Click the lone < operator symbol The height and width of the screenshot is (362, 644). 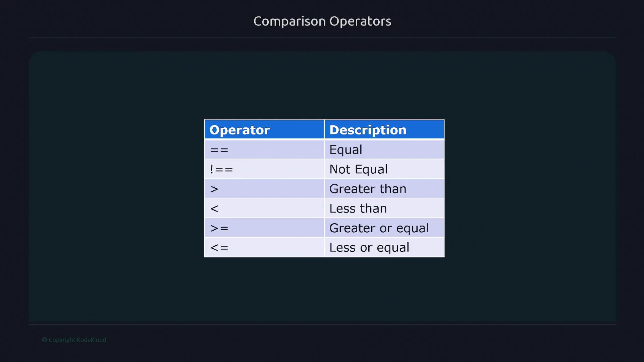(x=214, y=208)
